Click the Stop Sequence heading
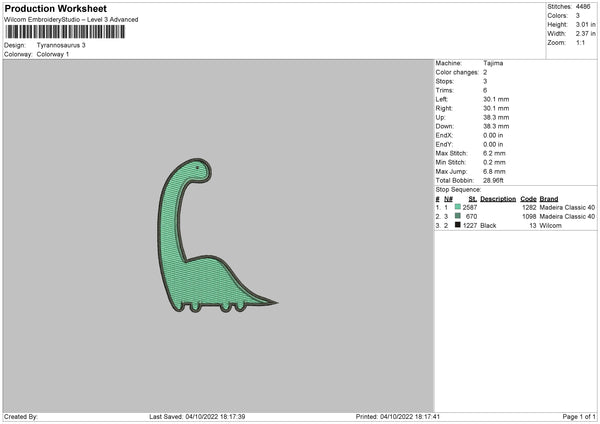The image size is (600, 424). coord(458,188)
